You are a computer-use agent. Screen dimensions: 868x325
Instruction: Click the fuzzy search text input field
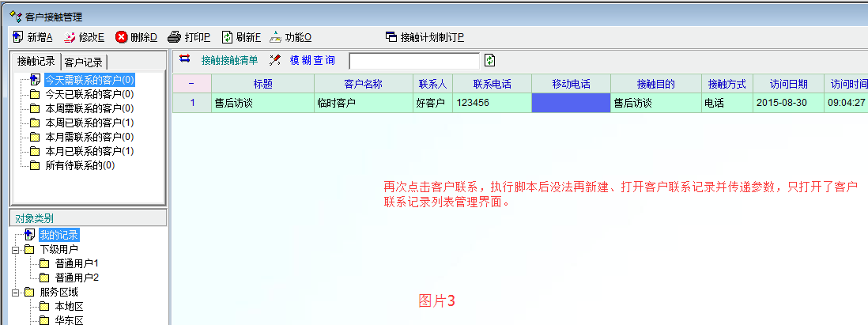pos(413,61)
